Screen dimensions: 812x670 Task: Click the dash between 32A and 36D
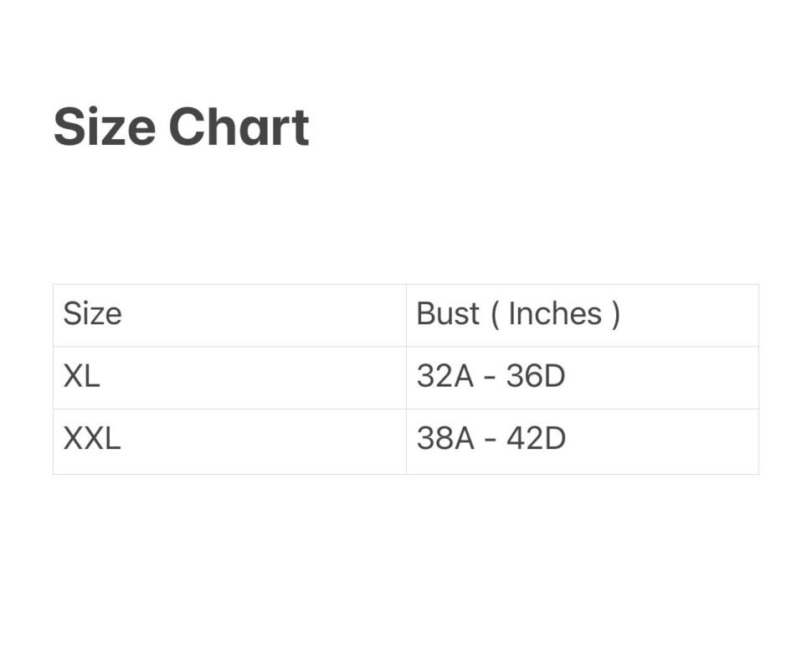[491, 378]
